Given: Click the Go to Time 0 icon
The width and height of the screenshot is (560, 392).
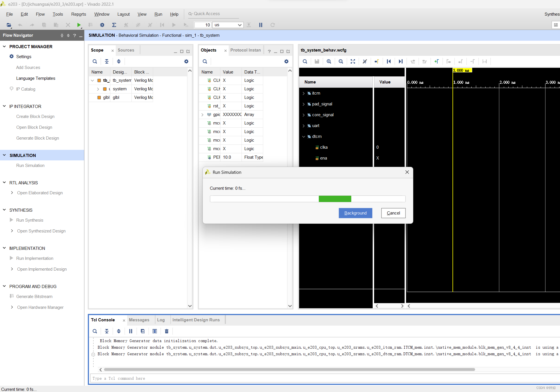Looking at the screenshot, I should (x=389, y=61).
